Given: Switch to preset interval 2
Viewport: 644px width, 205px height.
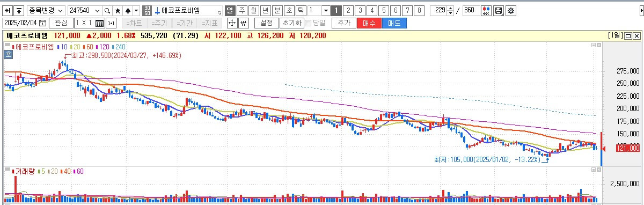Looking at the screenshot, I should tap(348, 11).
